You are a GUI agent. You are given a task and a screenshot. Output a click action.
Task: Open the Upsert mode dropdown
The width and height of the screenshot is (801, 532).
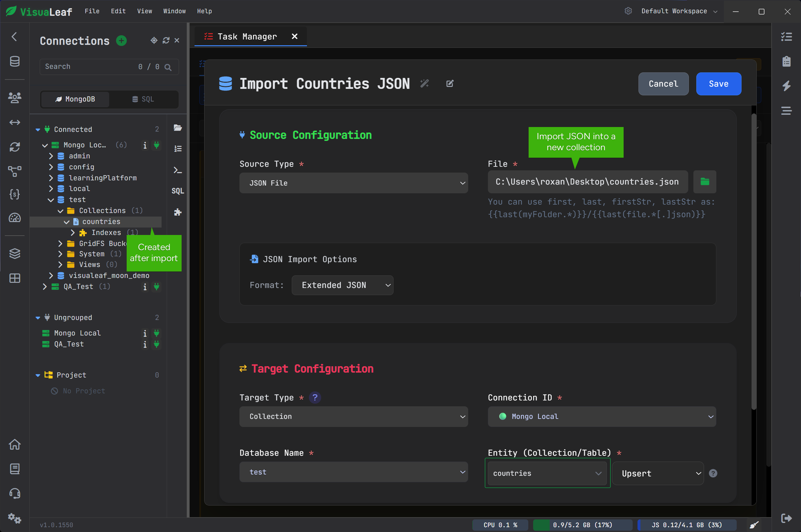tap(658, 473)
